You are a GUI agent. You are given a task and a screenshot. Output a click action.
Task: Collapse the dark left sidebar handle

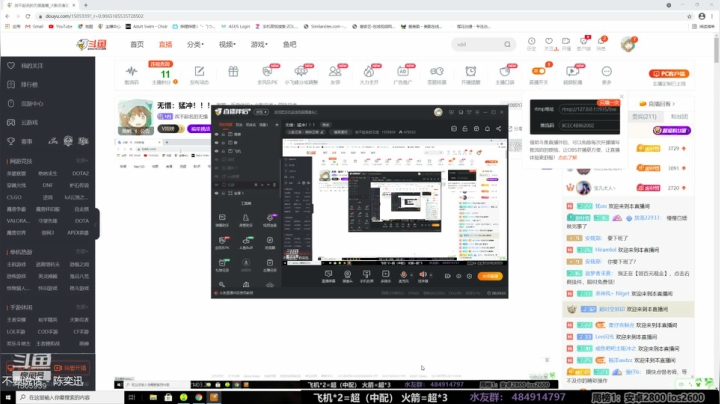(x=96, y=224)
